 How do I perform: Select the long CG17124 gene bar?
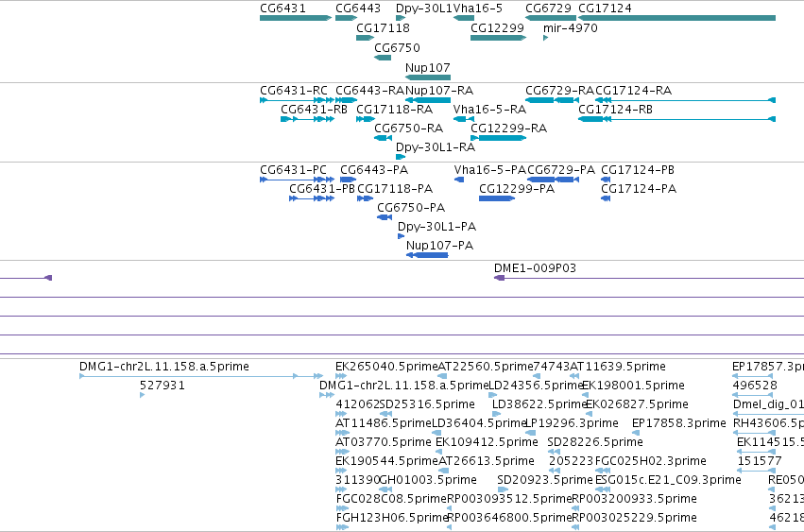coord(676,18)
